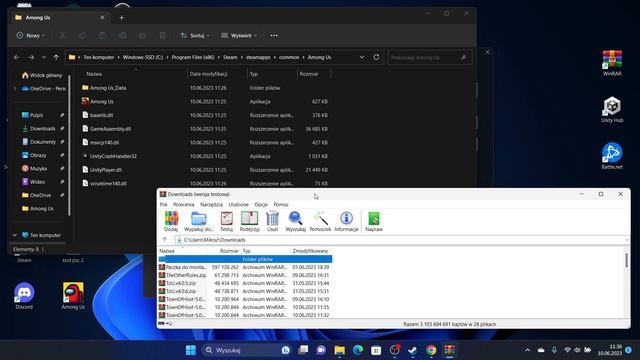Viewport: 640px width, 360px height.
Task: Add a new tab in Explorer
Action: [121, 18]
